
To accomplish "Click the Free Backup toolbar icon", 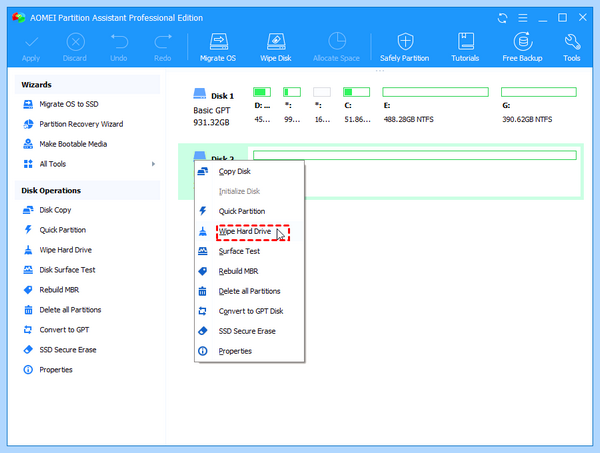I will tap(523, 41).
